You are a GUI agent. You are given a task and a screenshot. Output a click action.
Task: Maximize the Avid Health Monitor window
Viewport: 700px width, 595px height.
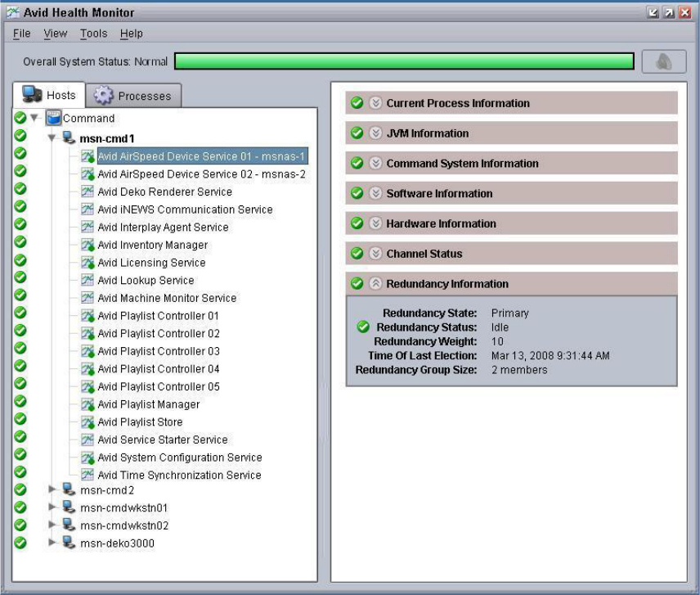(669, 12)
